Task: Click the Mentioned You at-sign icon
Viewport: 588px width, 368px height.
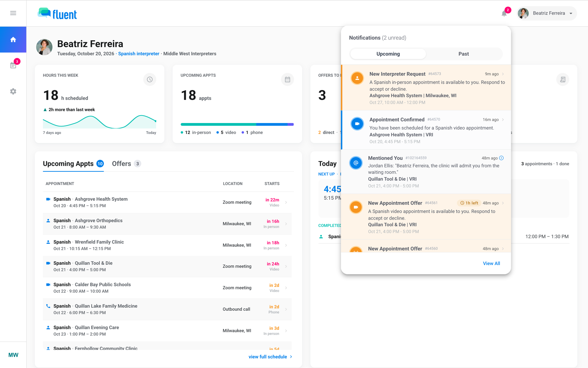Action: (356, 163)
